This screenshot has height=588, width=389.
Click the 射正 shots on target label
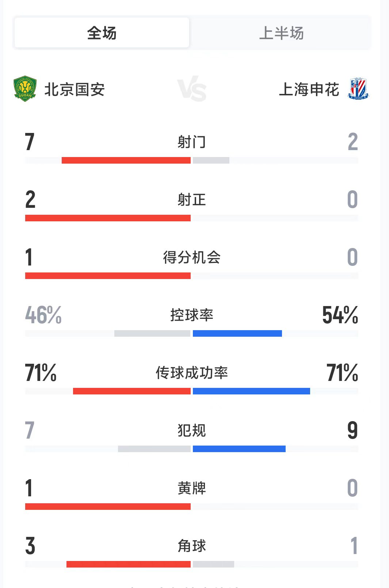click(192, 200)
